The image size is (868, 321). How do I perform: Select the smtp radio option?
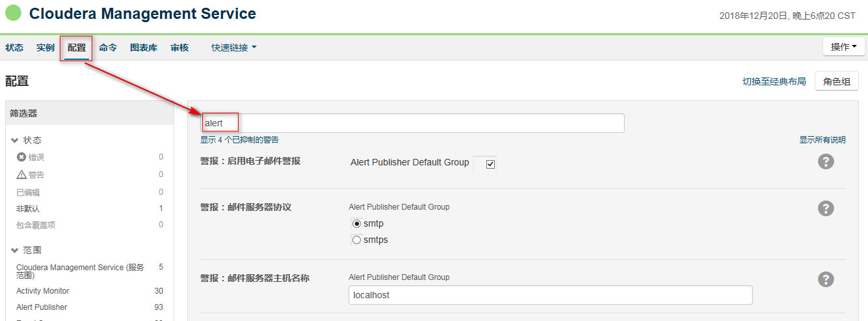click(x=356, y=223)
